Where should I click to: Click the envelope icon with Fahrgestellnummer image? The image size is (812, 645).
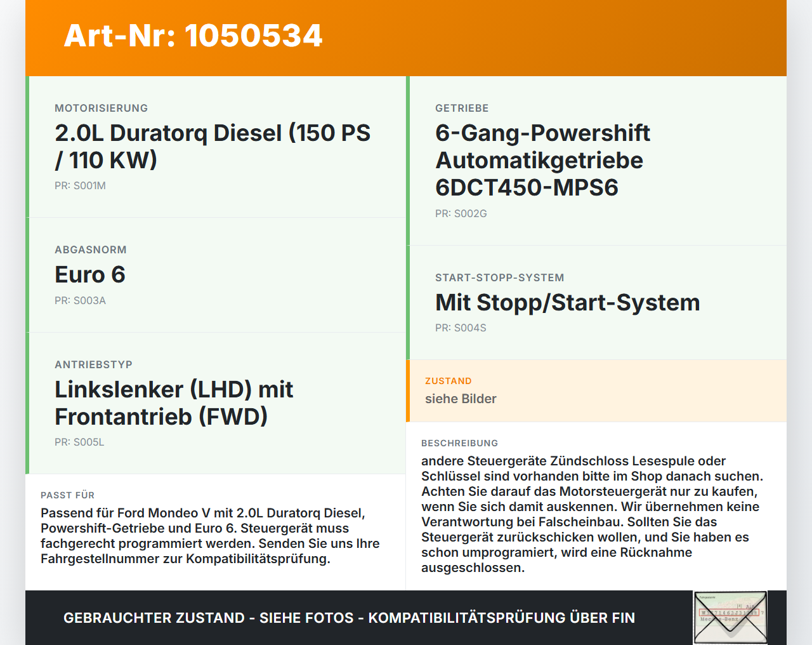730,618
